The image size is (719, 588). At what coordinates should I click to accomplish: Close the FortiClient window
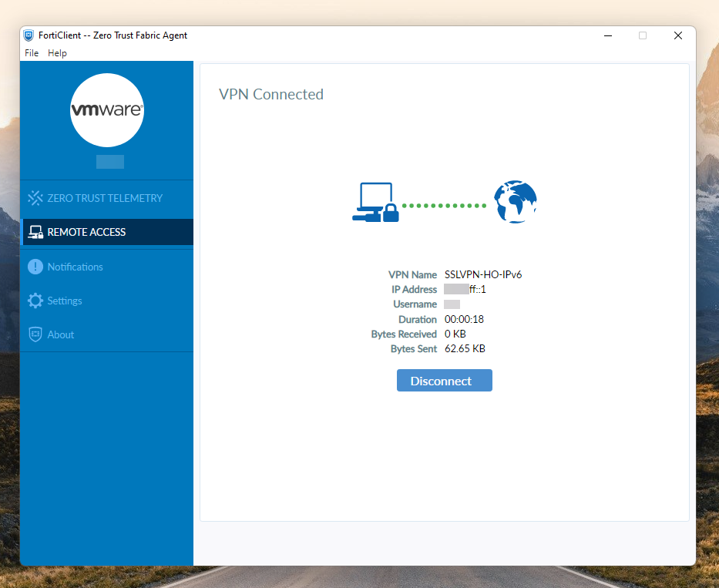pyautogui.click(x=678, y=35)
